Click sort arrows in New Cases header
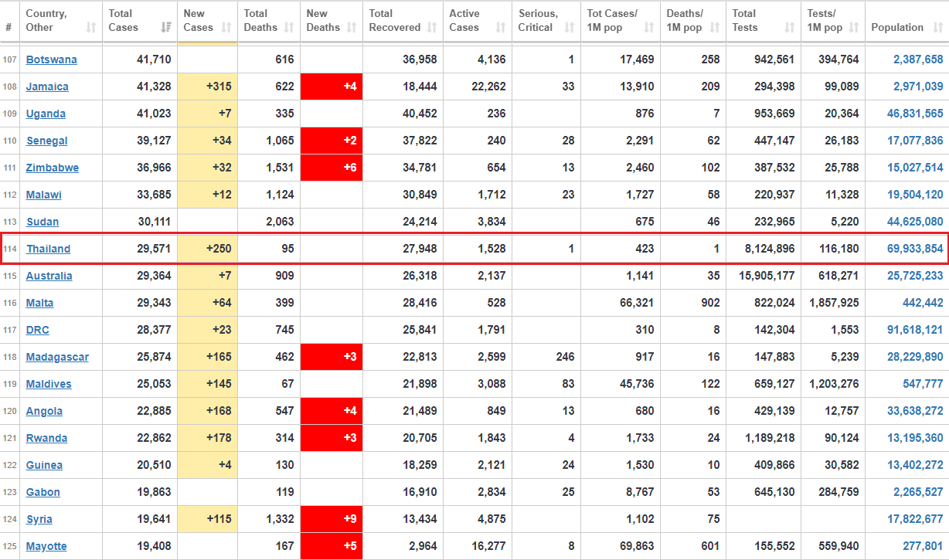 pyautogui.click(x=226, y=28)
